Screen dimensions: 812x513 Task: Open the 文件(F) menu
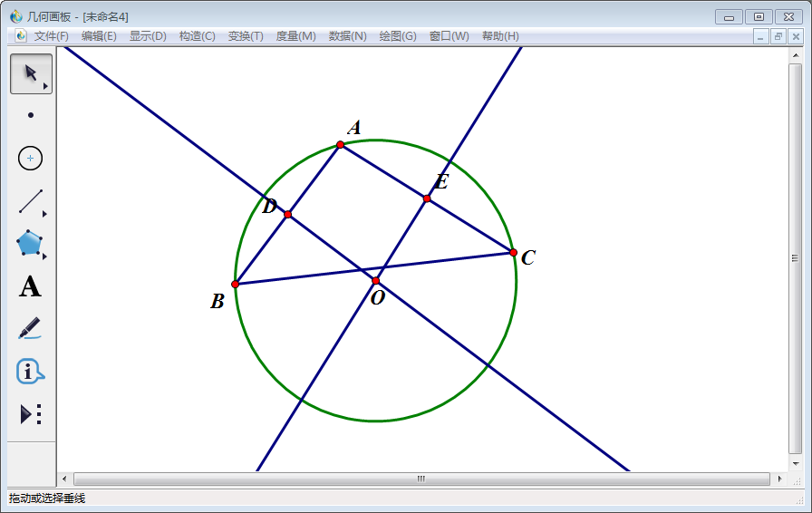click(x=52, y=36)
